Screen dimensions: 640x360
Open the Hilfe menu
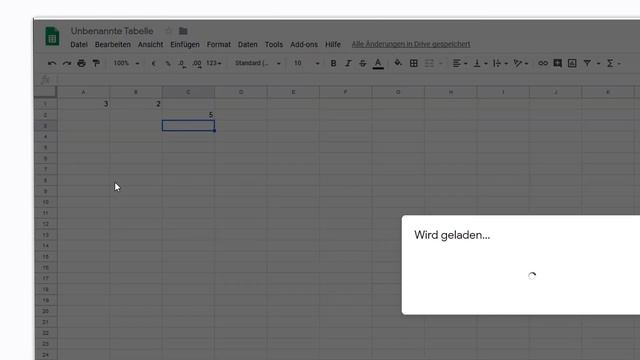(x=333, y=44)
